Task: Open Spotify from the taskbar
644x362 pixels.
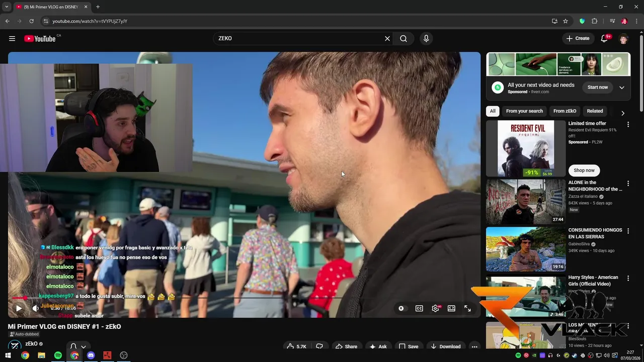Action: tap(58, 355)
